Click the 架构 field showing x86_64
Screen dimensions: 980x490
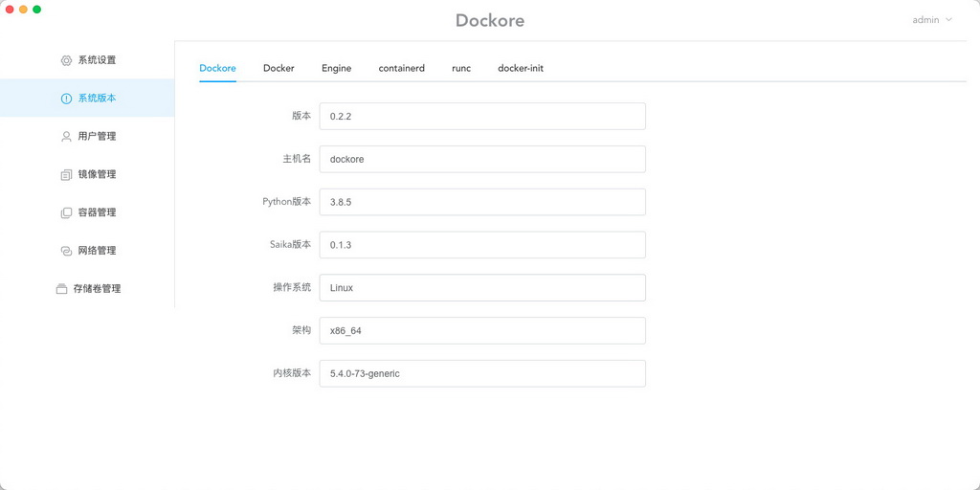coord(482,330)
